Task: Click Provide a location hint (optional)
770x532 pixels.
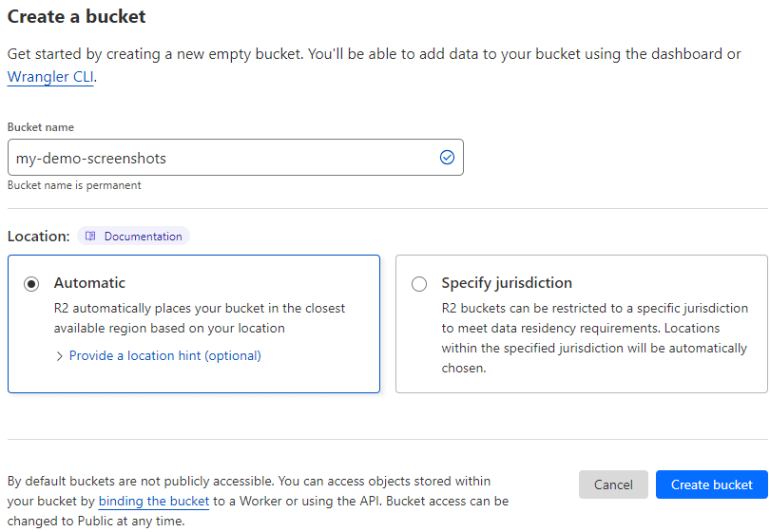Action: click(165, 356)
